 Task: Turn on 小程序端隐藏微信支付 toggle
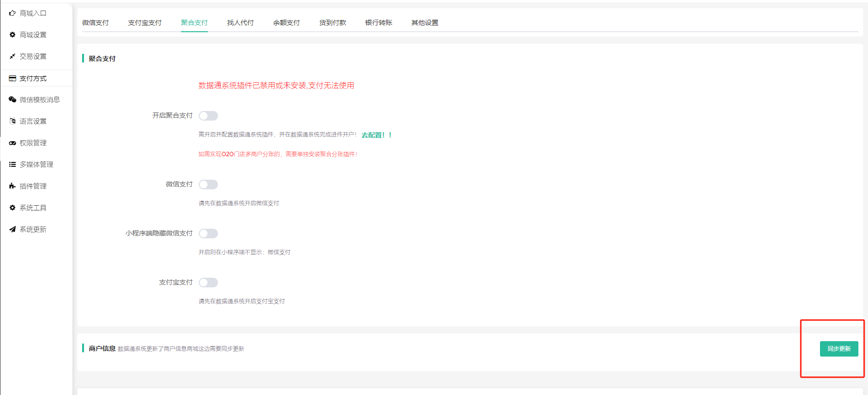(208, 234)
